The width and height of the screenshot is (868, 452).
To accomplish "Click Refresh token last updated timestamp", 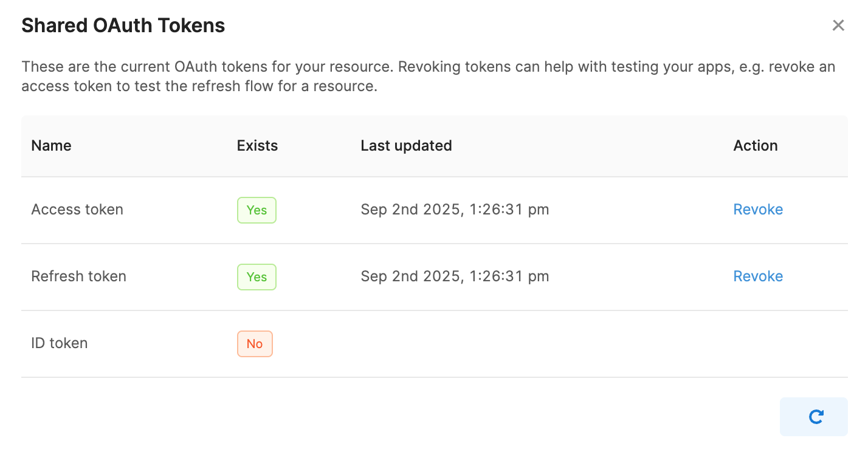I will (455, 276).
